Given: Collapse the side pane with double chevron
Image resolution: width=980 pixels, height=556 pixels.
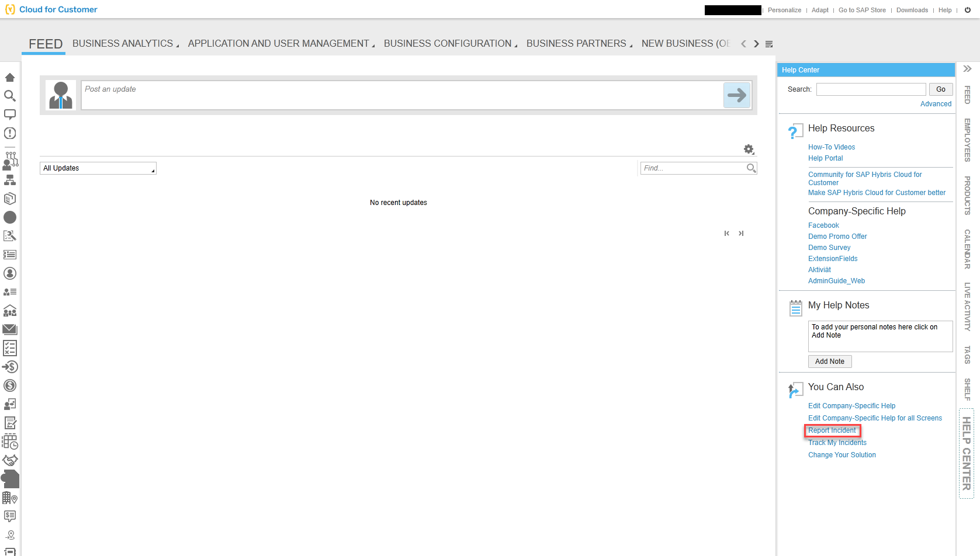Looking at the screenshot, I should [x=968, y=69].
